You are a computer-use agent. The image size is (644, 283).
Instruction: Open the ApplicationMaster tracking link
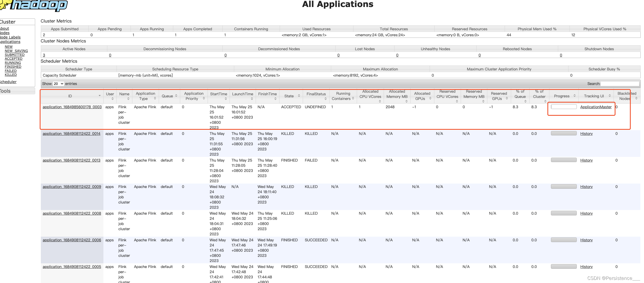596,107
